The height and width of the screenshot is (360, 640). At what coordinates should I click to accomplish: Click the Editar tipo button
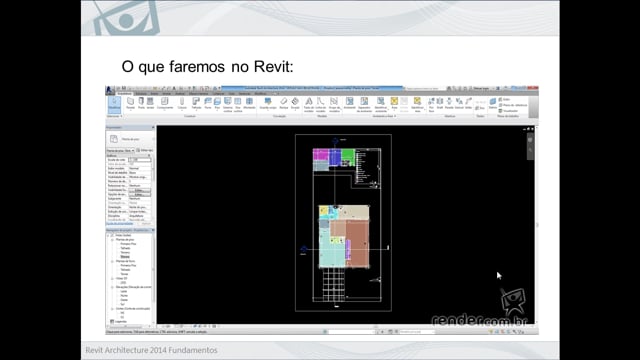click(x=144, y=151)
